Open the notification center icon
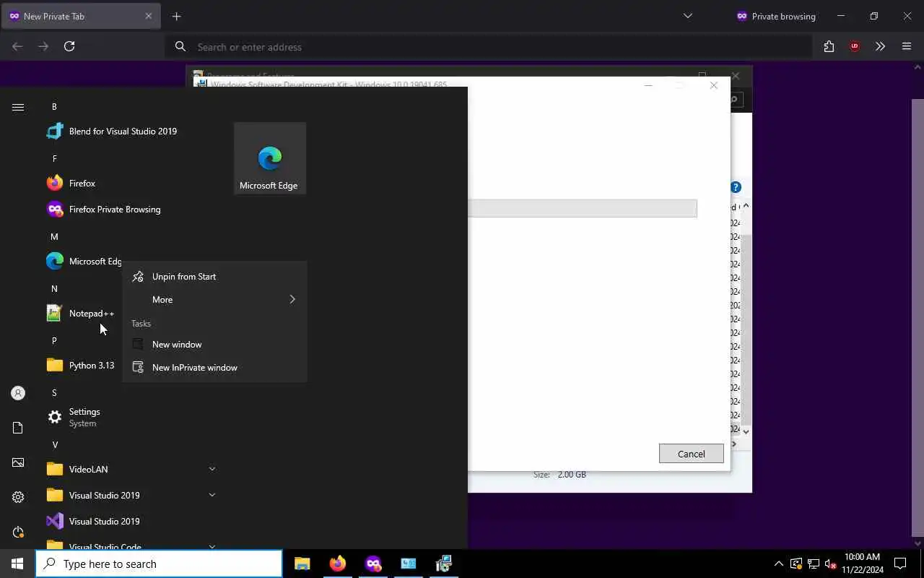The height and width of the screenshot is (578, 924). [900, 564]
